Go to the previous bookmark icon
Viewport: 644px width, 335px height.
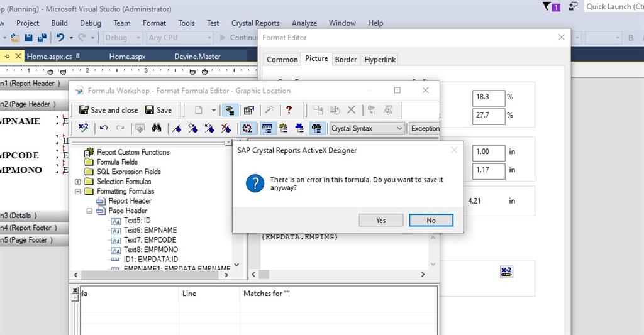[209, 128]
